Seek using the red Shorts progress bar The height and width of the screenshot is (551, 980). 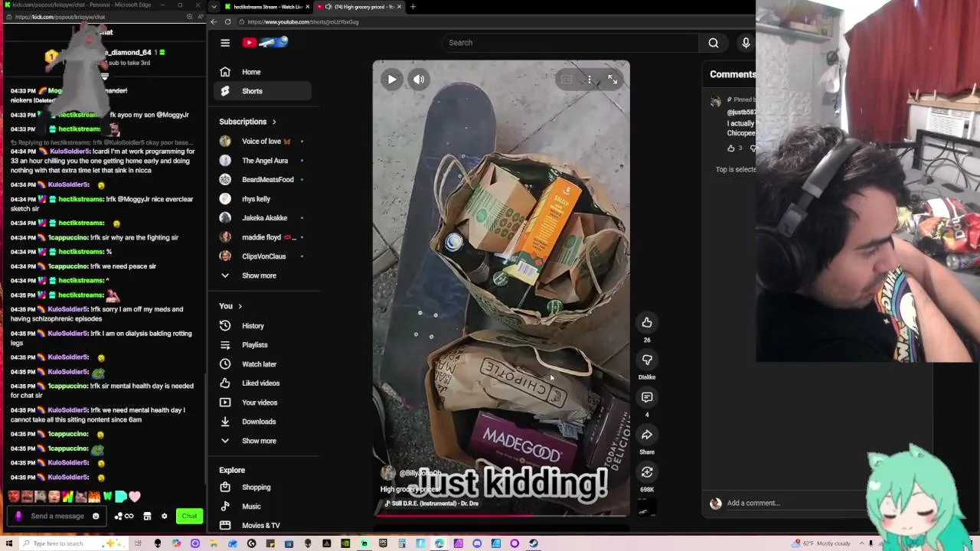(501, 515)
